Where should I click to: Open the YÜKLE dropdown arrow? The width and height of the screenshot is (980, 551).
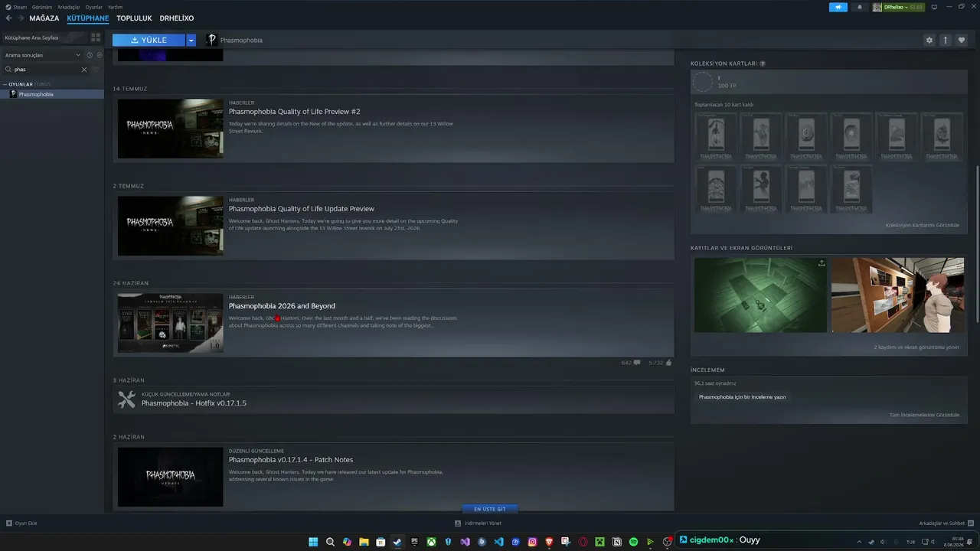pyautogui.click(x=191, y=40)
